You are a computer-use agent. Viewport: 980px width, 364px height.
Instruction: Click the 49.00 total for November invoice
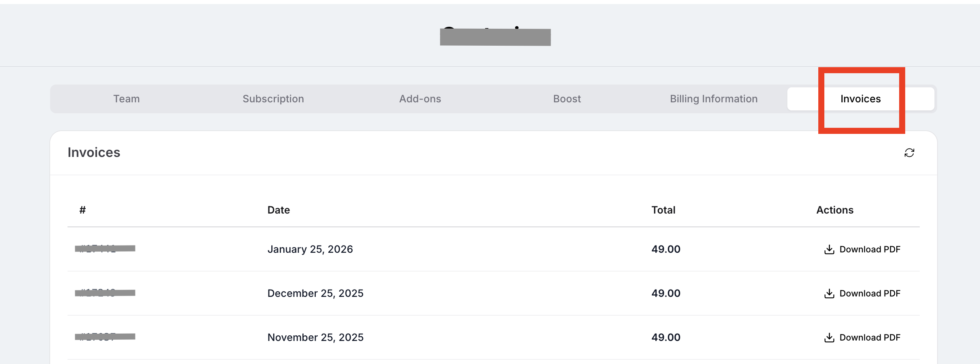coord(666,337)
